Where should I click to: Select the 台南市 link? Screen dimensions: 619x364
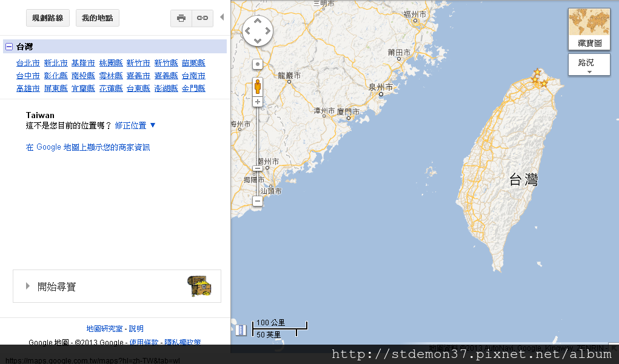193,76
